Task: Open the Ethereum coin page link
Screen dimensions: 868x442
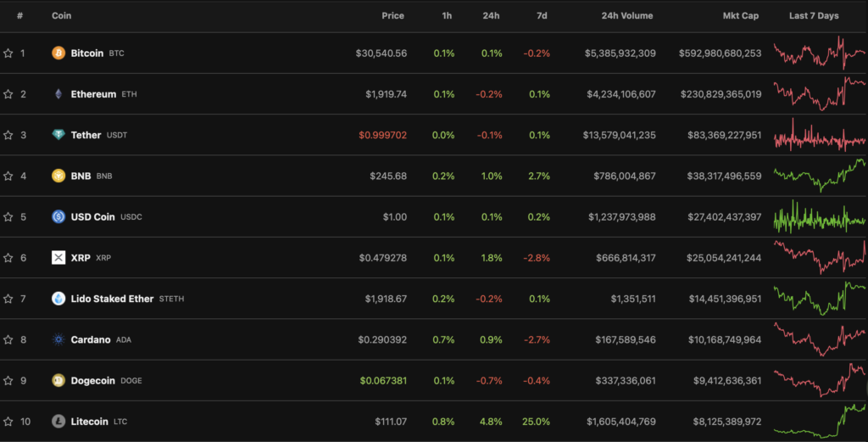Action: (x=93, y=94)
